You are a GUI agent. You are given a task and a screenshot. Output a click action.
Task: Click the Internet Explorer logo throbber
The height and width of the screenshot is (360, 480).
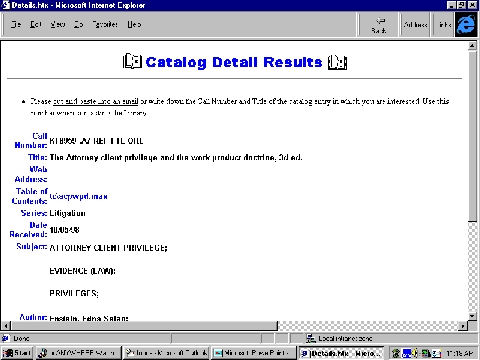[x=466, y=25]
